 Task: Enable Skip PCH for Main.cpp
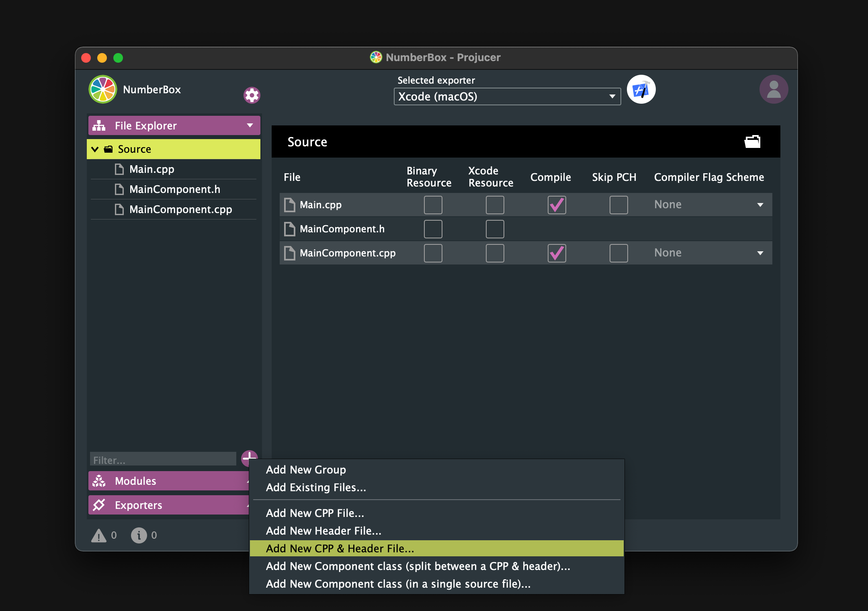coord(619,205)
